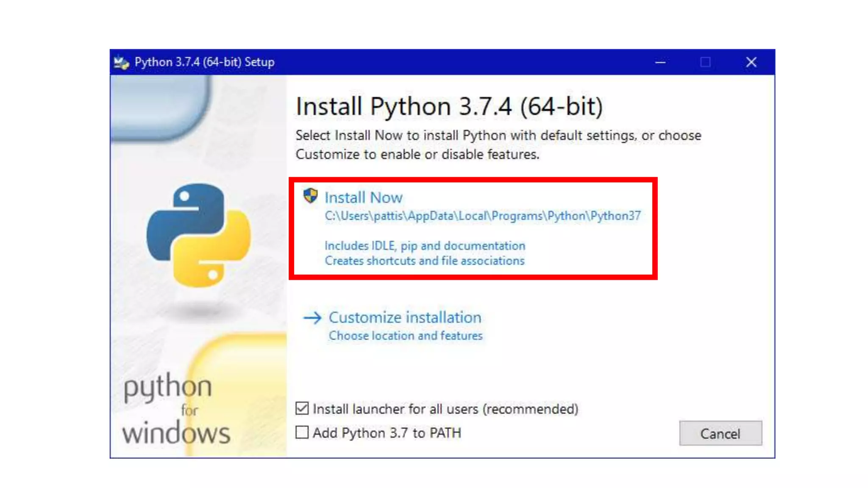
Task: Click the Add Python 3.7 to PATH label
Action: 387,433
